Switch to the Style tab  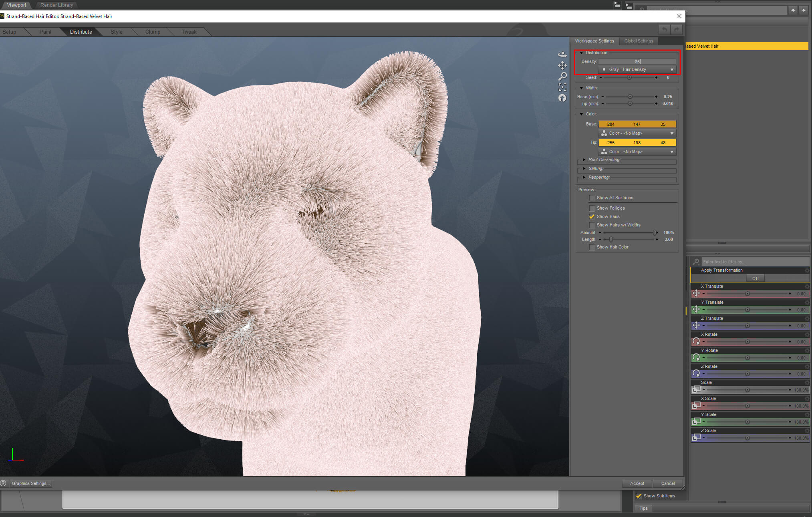116,32
